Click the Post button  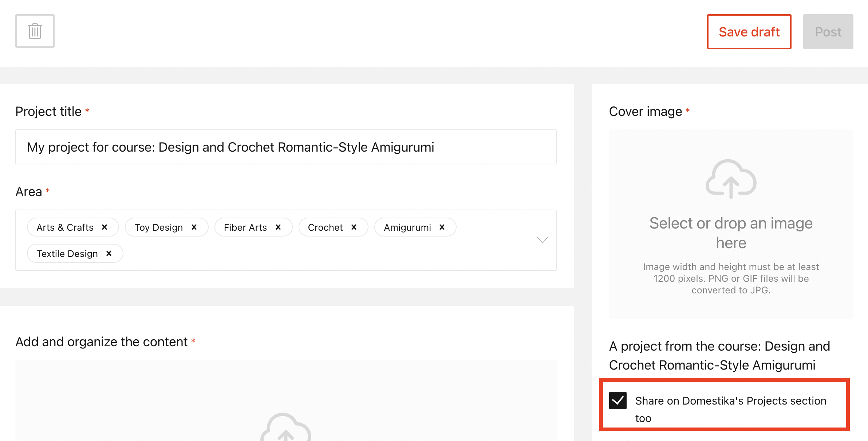pos(828,32)
